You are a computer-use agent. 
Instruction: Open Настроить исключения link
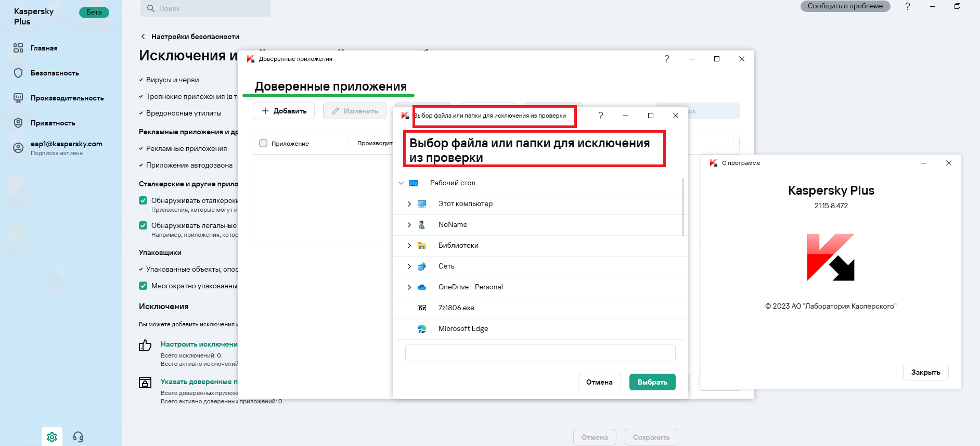tap(199, 344)
